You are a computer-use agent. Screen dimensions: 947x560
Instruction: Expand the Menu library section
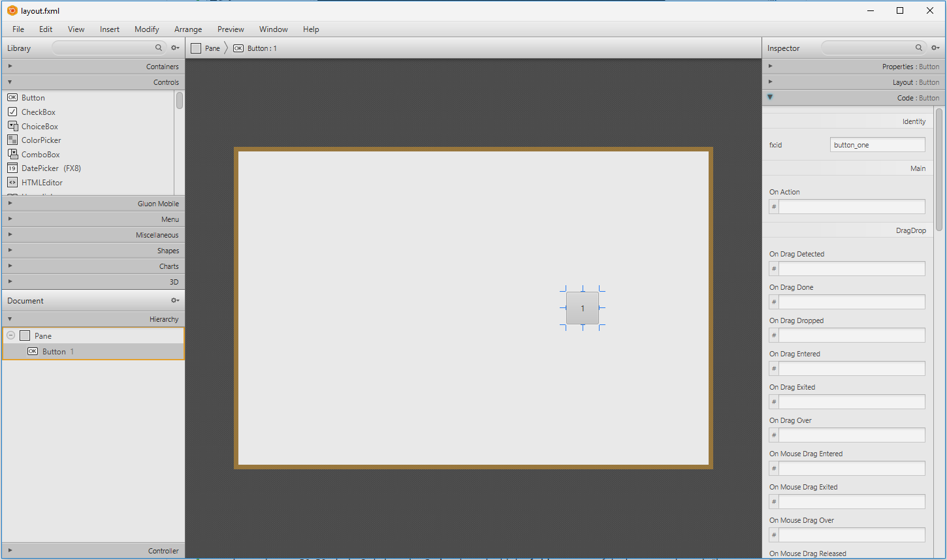pos(10,219)
